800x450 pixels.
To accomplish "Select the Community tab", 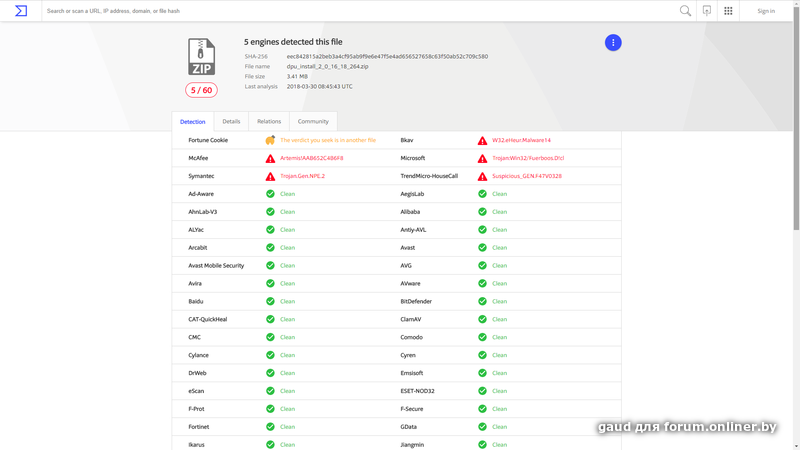I will (x=313, y=121).
